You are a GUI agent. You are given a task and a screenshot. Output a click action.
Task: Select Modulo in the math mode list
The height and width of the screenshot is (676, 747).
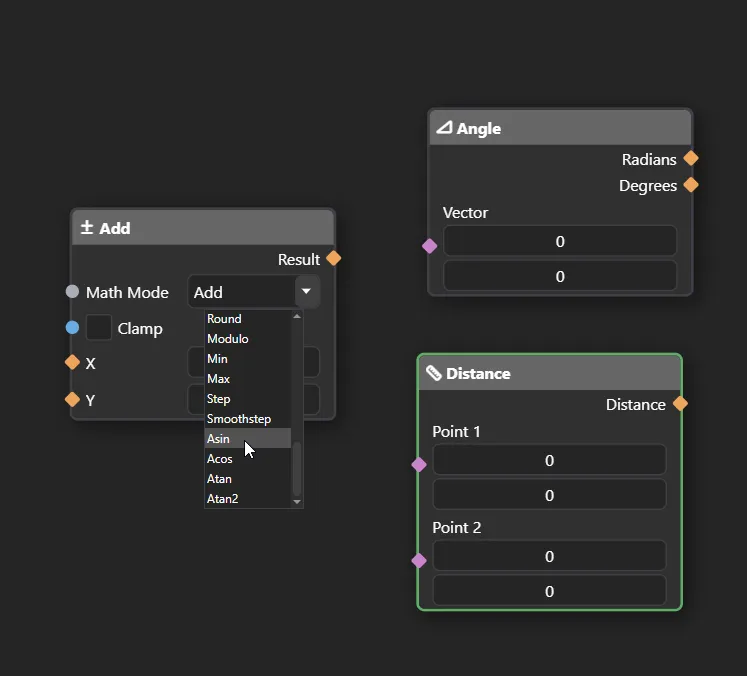point(248,339)
